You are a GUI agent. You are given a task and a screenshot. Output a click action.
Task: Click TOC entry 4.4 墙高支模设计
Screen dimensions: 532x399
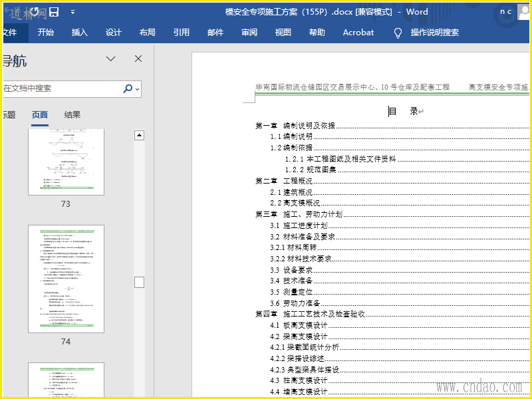coord(299,392)
